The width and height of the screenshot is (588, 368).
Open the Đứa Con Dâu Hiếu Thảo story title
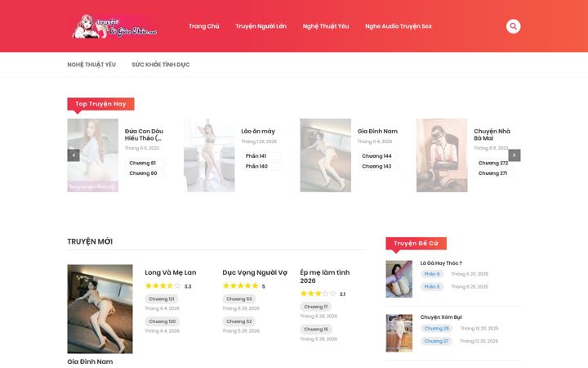(x=144, y=134)
